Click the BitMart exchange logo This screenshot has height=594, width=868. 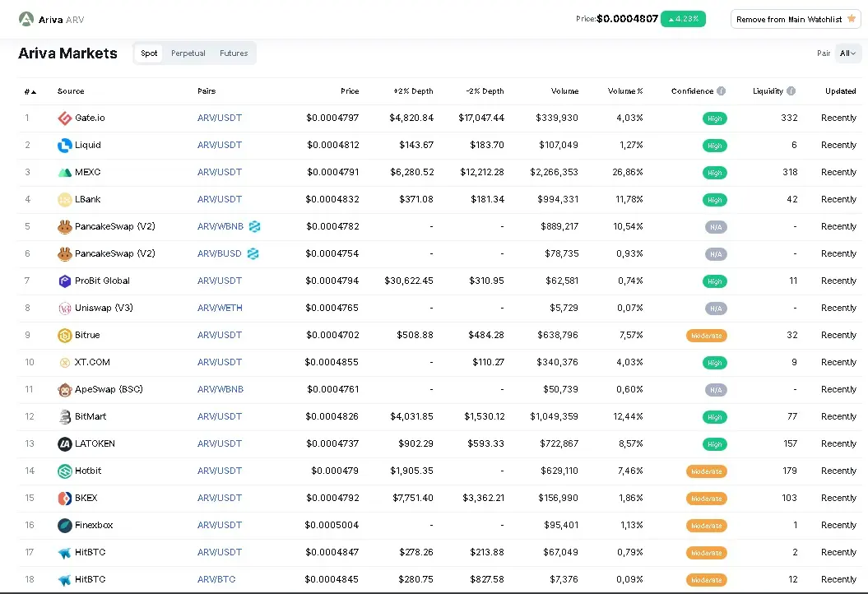pos(65,416)
